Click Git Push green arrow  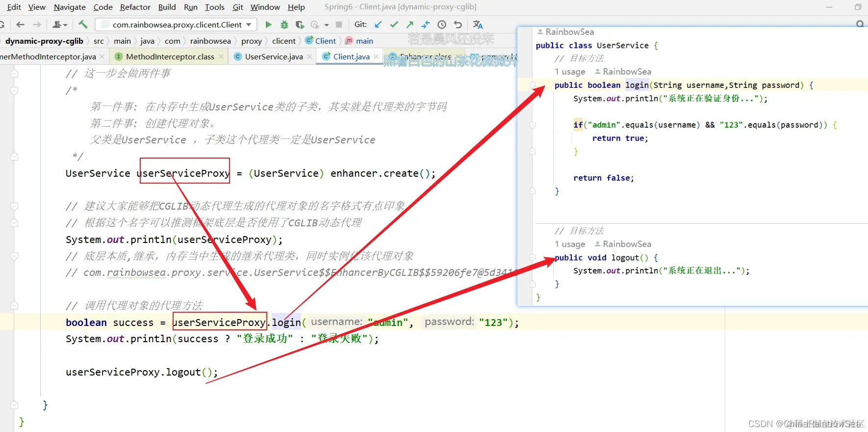(410, 25)
